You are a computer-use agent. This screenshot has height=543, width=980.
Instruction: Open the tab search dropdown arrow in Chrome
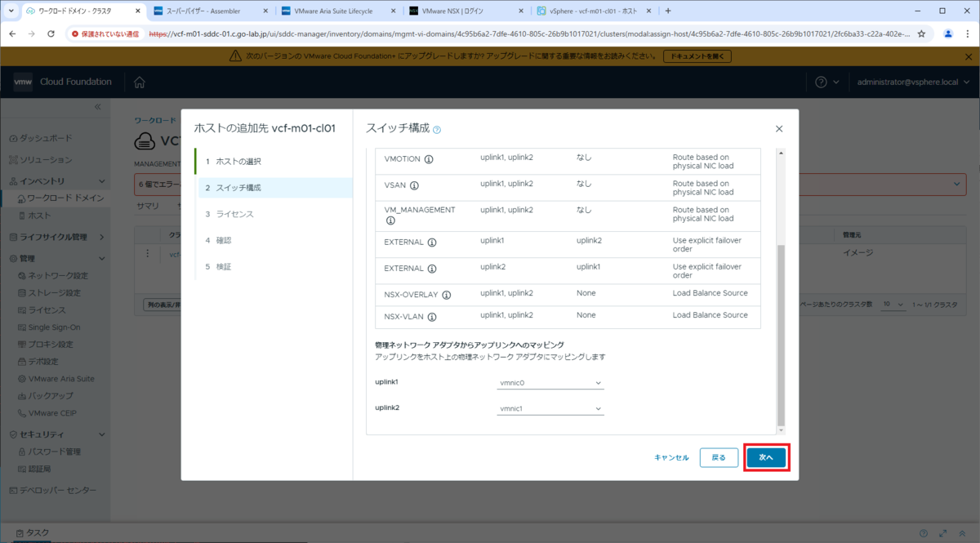[x=11, y=11]
